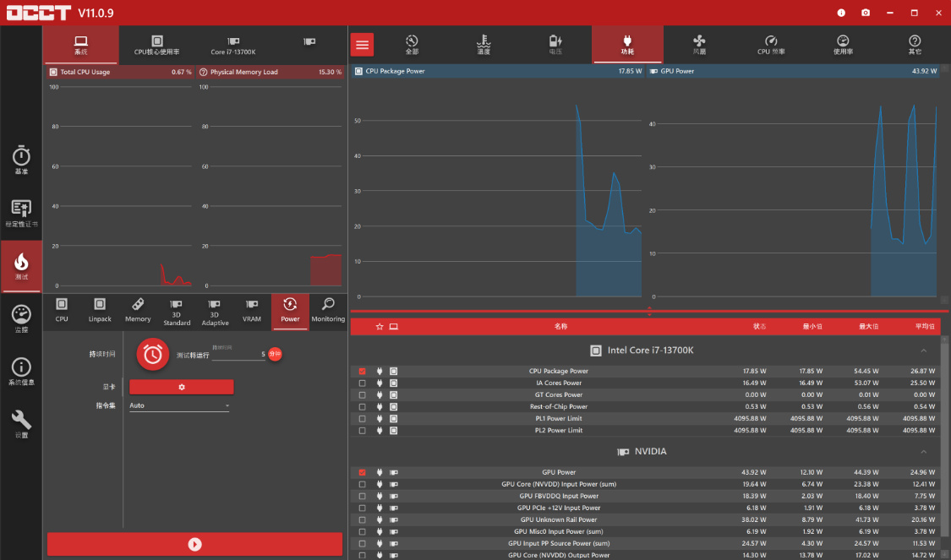
Task: Sort by the Maximum value column header
Action: coord(868,327)
